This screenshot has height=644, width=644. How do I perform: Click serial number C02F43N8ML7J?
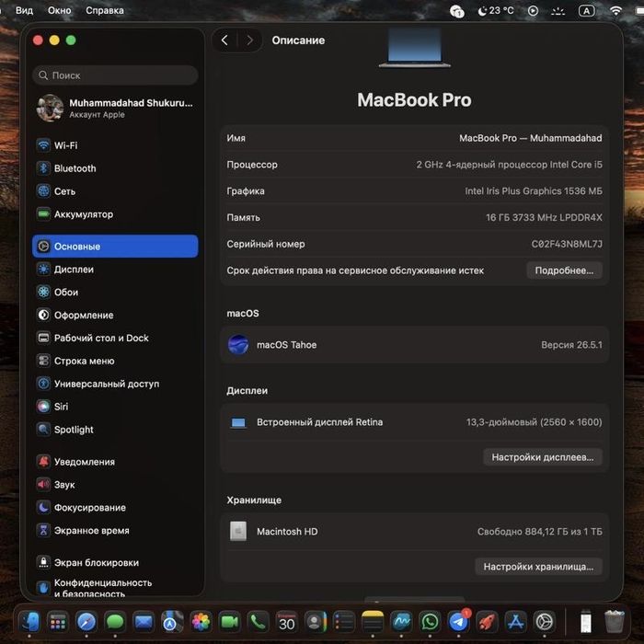pyautogui.click(x=567, y=245)
